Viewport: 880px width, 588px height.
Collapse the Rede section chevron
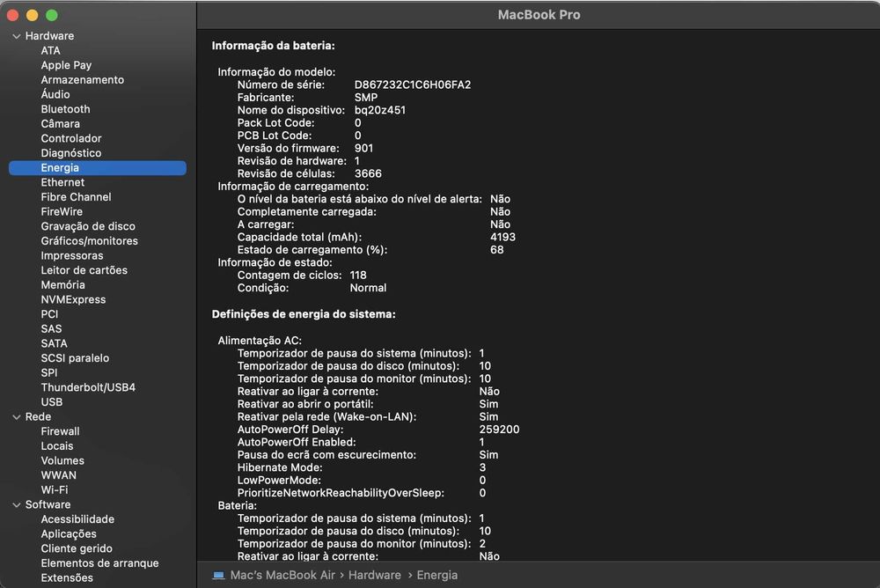16,416
